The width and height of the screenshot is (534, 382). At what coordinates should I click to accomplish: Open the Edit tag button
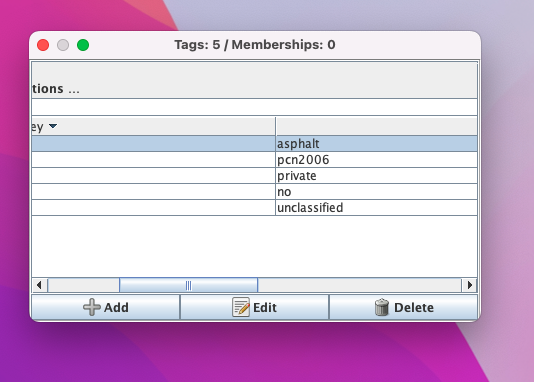tap(254, 307)
